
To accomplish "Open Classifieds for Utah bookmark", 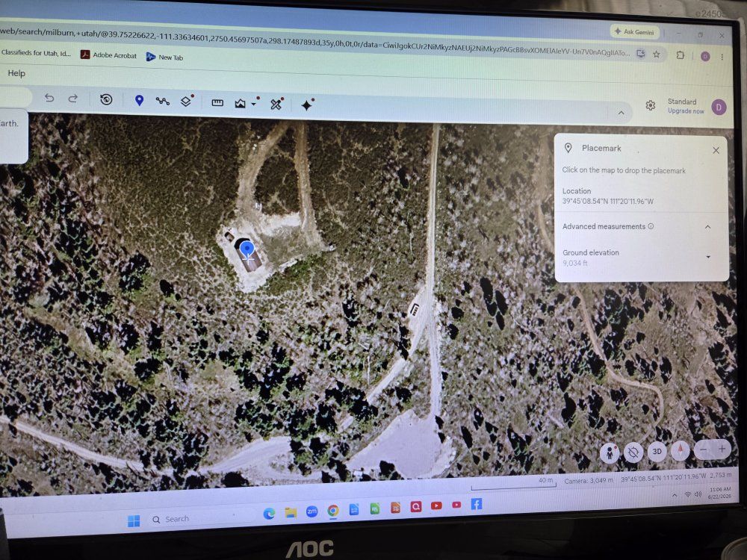I will click(x=36, y=53).
